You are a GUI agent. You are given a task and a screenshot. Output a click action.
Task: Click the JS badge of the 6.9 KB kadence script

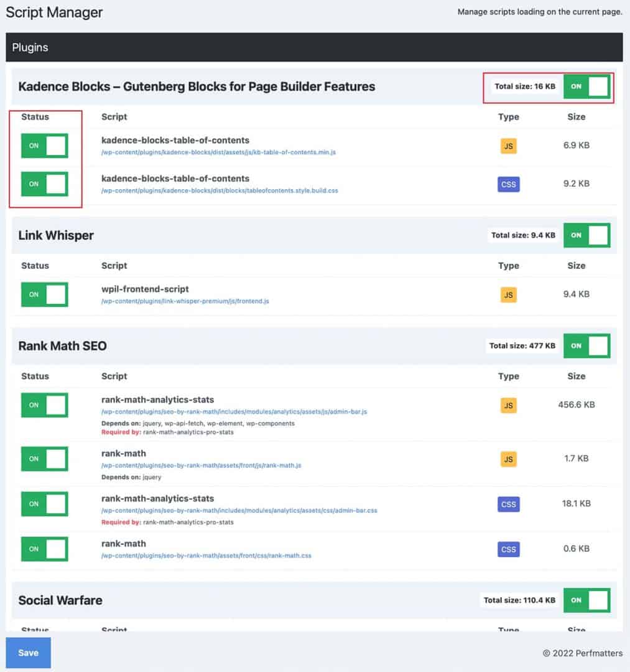(x=508, y=146)
